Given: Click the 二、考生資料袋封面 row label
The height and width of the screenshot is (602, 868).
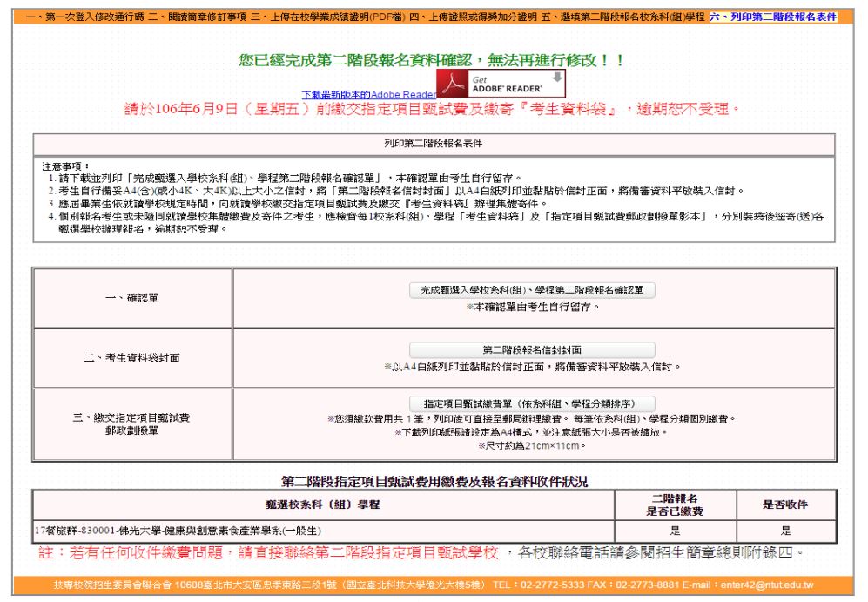Looking at the screenshot, I should tap(132, 358).
